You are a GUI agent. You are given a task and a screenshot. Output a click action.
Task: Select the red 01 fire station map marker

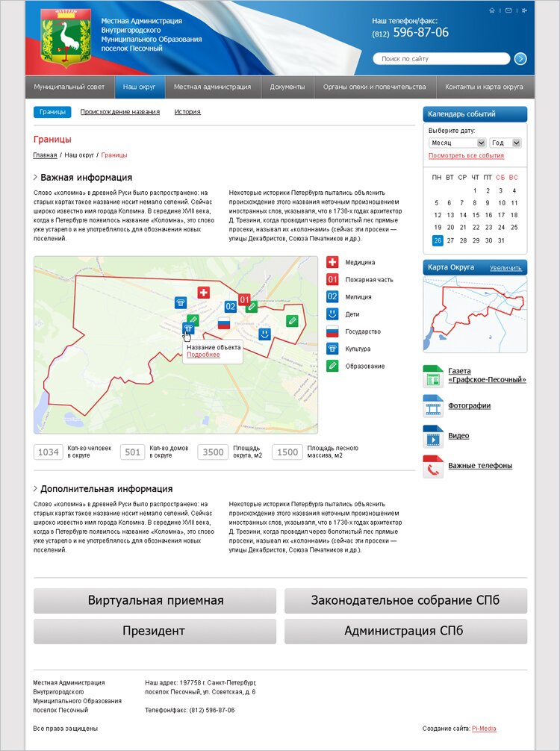(244, 300)
